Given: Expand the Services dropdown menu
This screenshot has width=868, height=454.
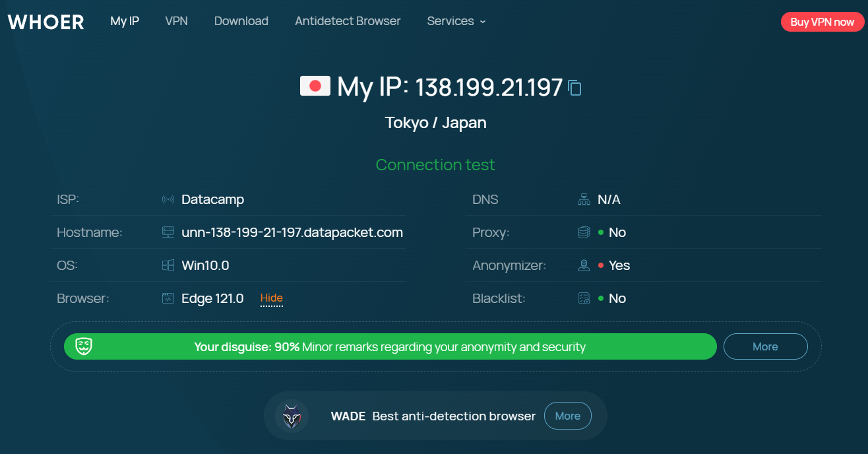Looking at the screenshot, I should [456, 21].
